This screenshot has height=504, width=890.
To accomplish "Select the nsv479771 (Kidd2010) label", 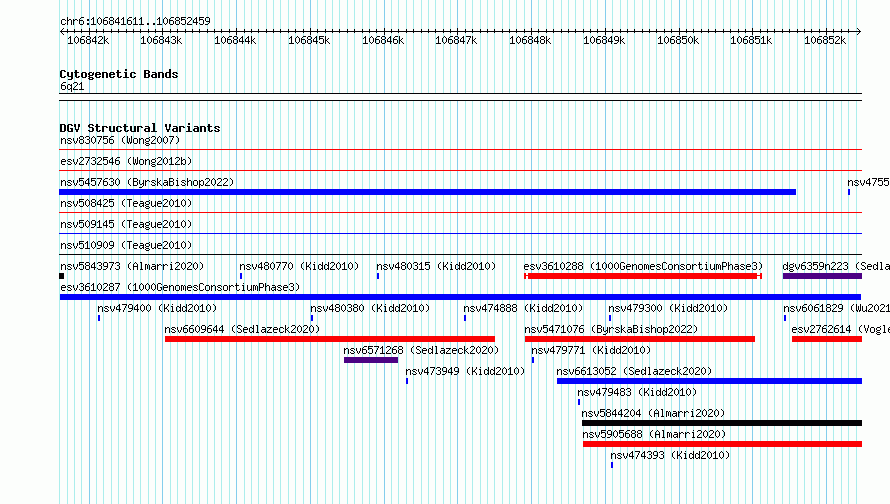I will point(591,350).
